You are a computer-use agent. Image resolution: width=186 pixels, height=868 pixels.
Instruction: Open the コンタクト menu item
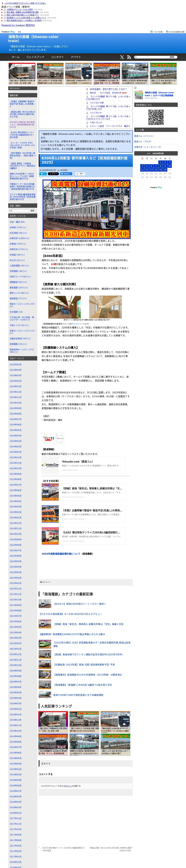pyautogui.click(x=57, y=57)
